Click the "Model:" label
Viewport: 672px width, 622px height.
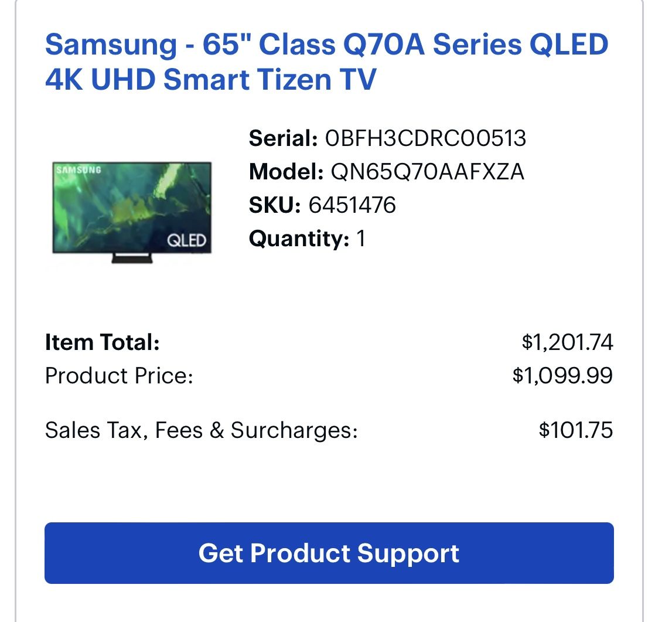click(286, 172)
